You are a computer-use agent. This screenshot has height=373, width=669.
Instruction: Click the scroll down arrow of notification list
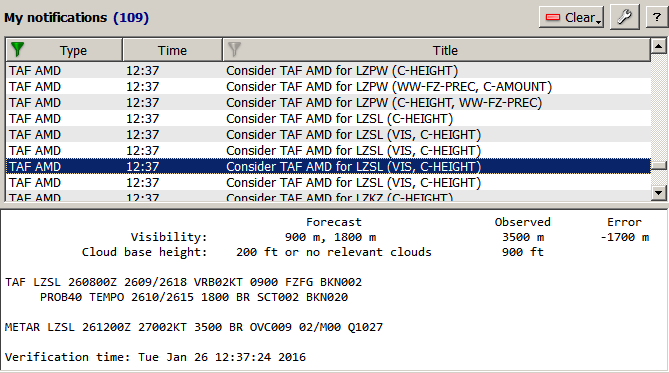[x=659, y=193]
